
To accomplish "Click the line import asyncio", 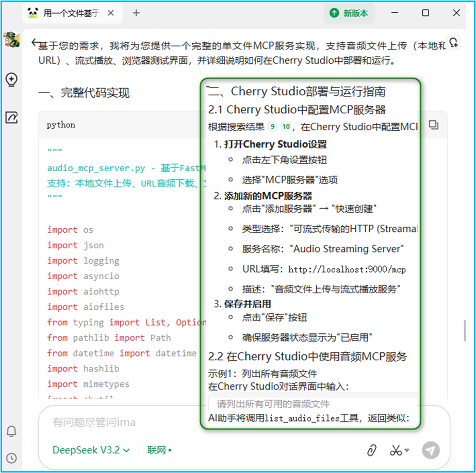I will click(x=83, y=276).
